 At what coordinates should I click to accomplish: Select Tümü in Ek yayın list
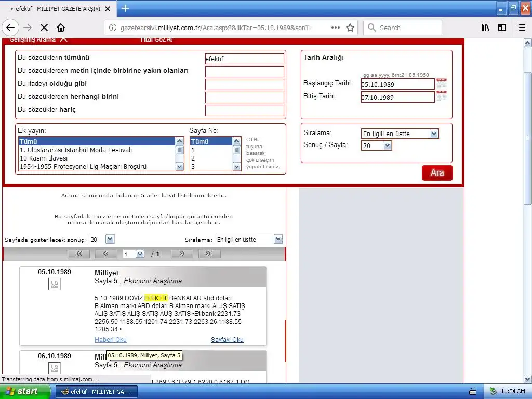click(97, 141)
